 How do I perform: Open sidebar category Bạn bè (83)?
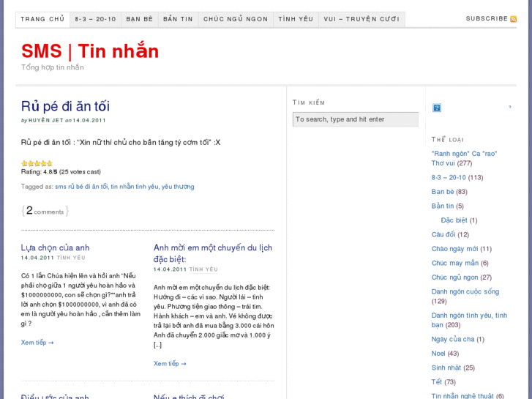pos(443,192)
